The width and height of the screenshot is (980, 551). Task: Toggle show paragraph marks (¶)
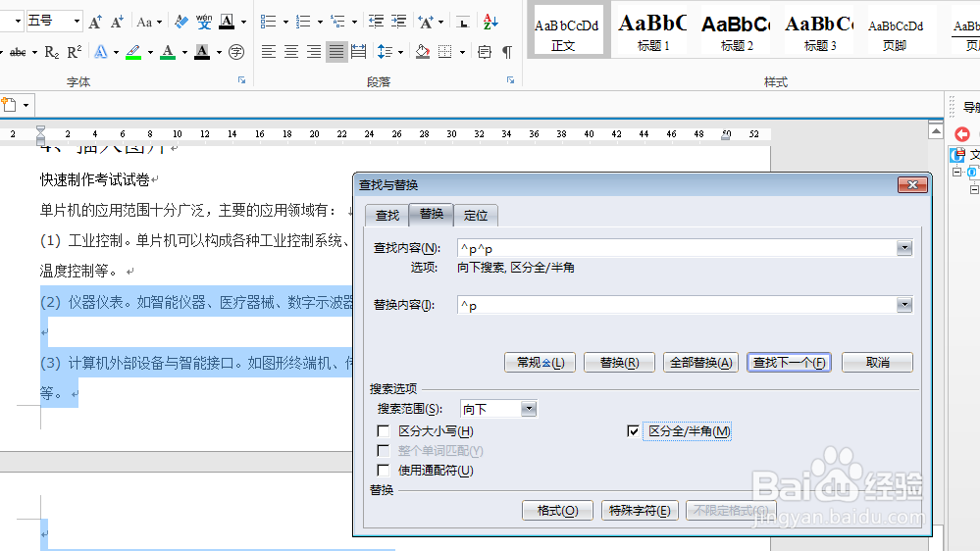pos(507,52)
